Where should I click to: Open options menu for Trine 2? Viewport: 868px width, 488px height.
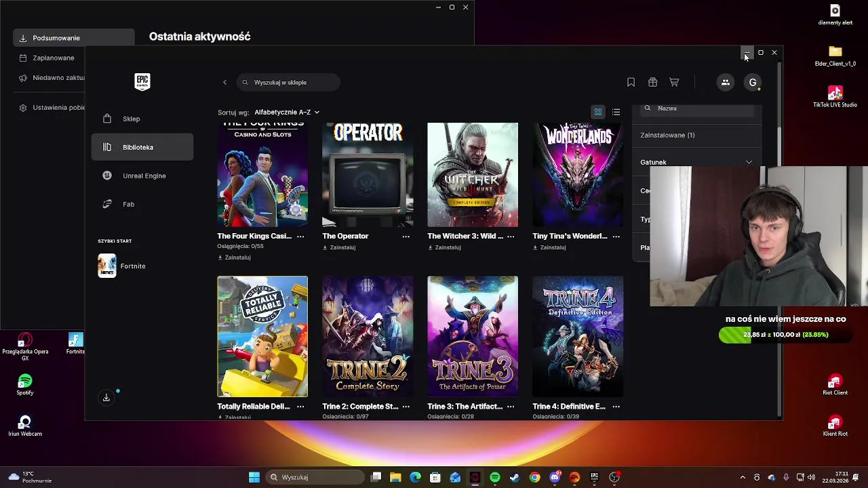(406, 407)
